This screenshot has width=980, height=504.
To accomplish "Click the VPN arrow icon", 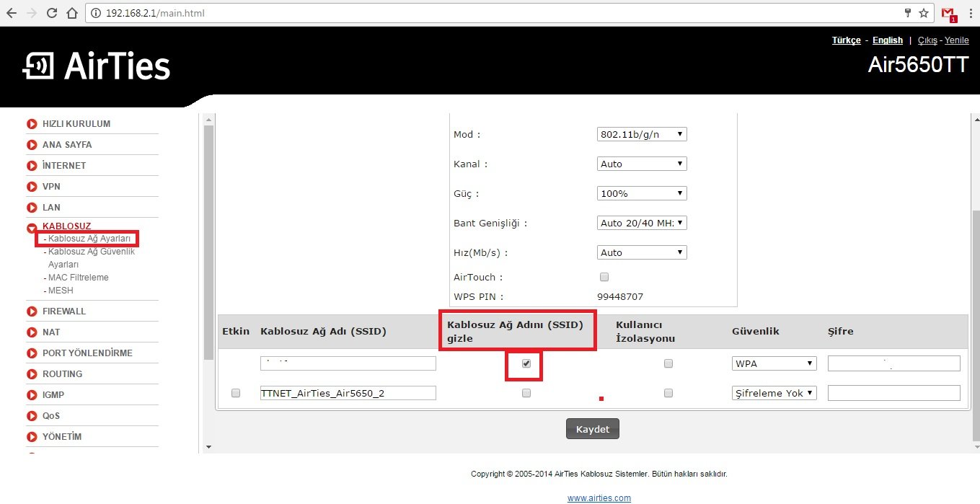I will pos(32,187).
